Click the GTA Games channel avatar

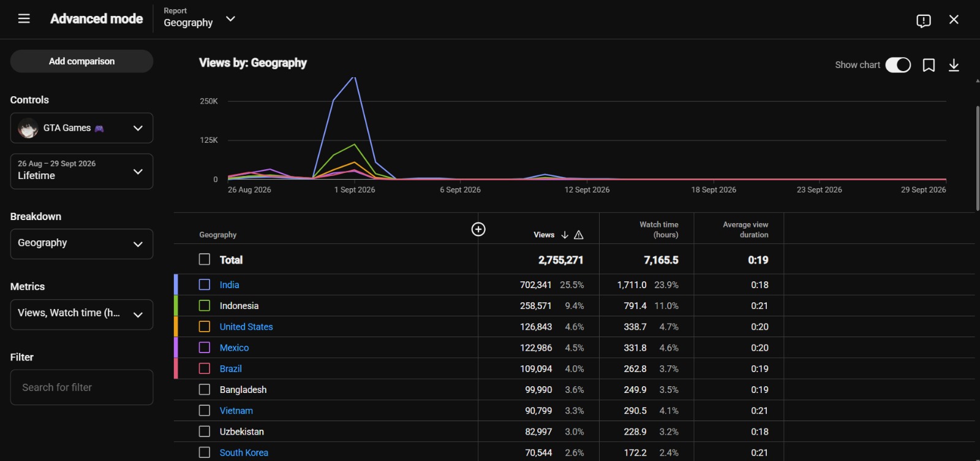(x=28, y=128)
